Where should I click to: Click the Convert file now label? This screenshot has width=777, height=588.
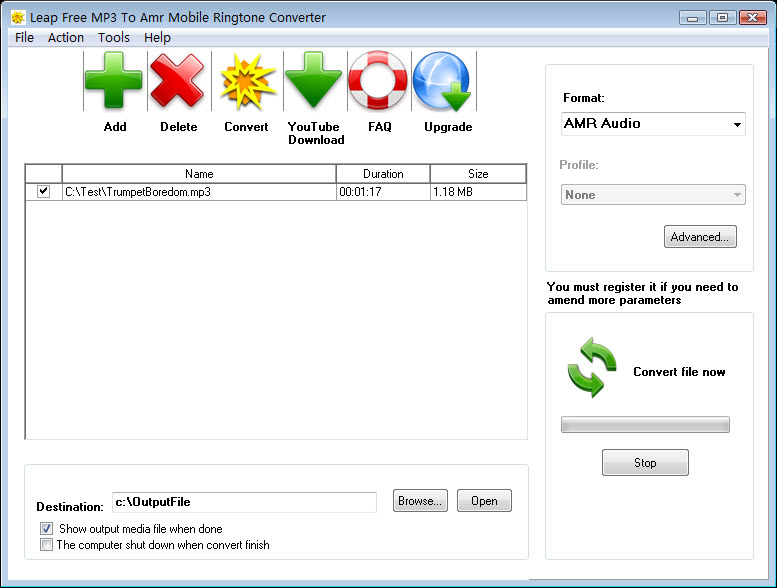679,372
